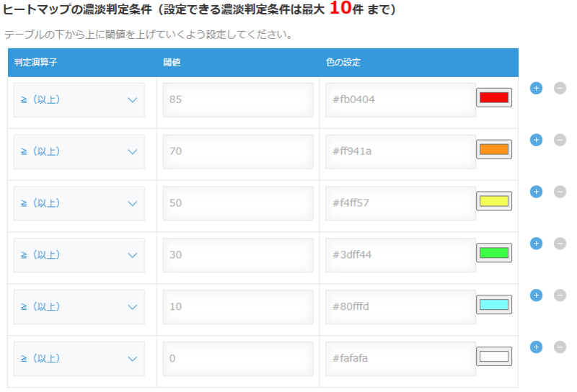This screenshot has width=577, height=392.
Task: Click the plus icon on the threshold 85 row
Action: point(536,88)
